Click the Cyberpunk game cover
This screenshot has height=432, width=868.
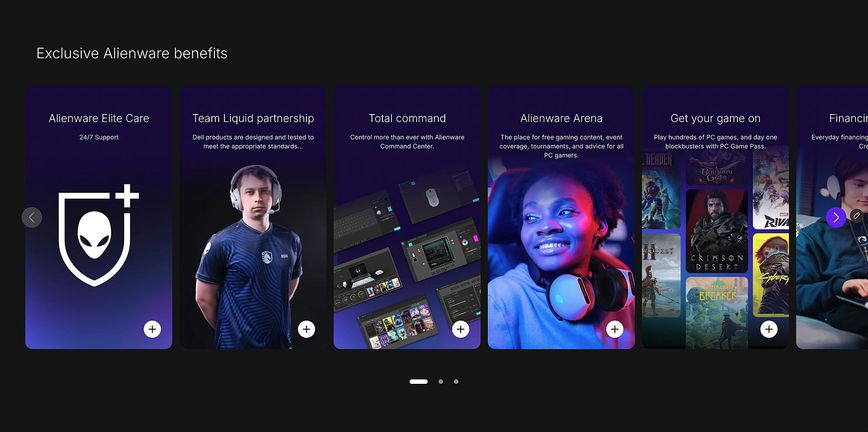tap(771, 275)
